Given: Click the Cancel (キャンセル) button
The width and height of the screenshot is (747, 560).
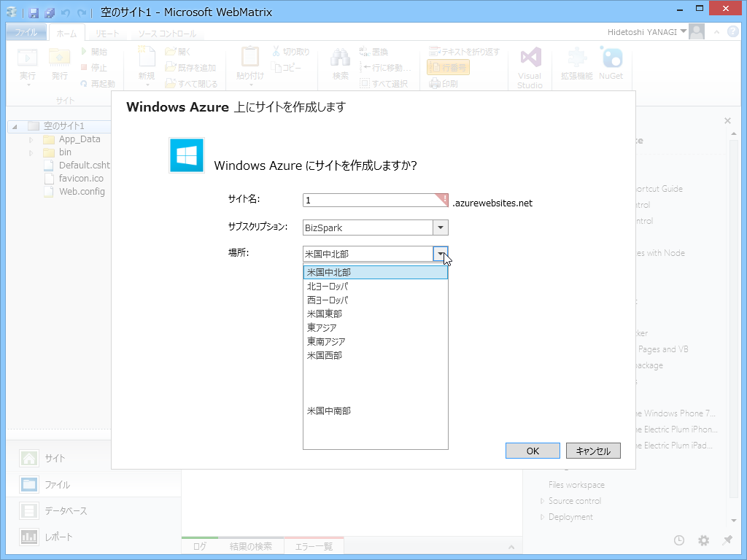Looking at the screenshot, I should (593, 451).
